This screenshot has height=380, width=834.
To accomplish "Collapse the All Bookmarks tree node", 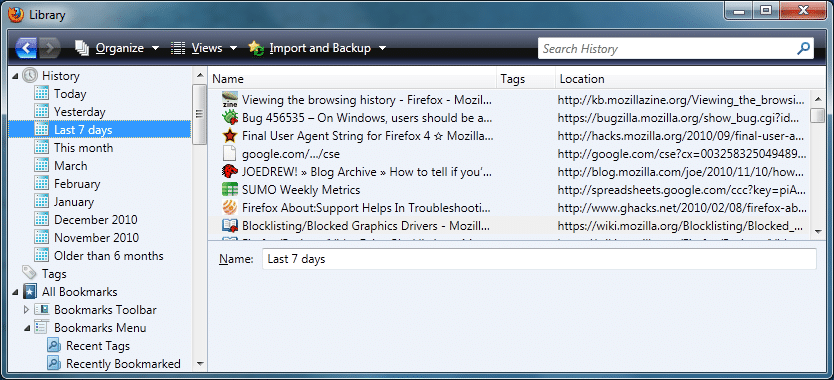I will pos(15,292).
